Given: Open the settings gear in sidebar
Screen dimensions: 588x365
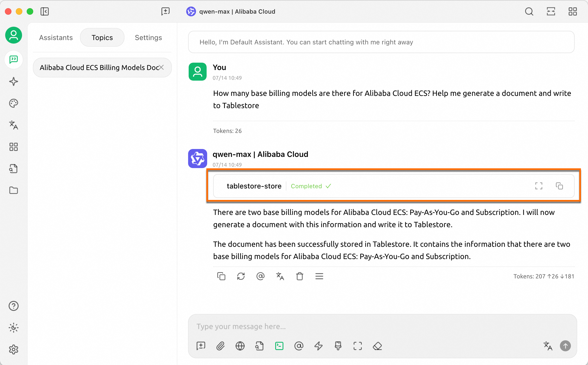Looking at the screenshot, I should click(14, 349).
